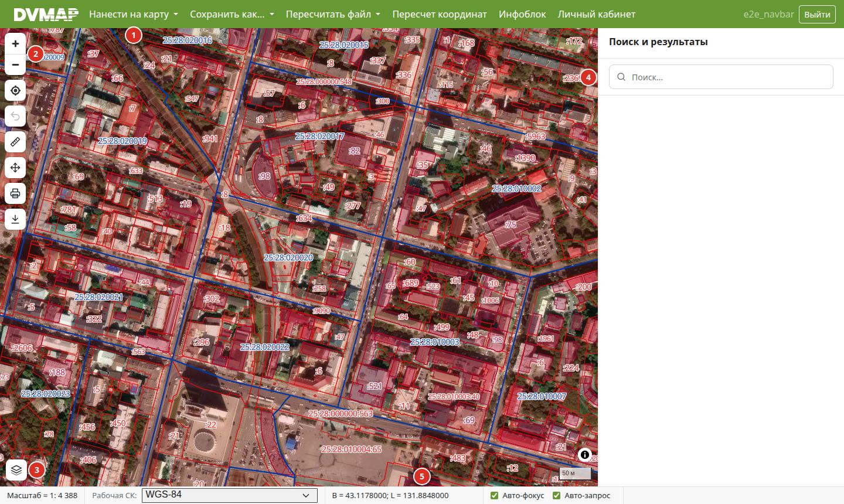Click label 25:28:010004:65 on map
Screen dimensions: 844x504
pos(351,449)
